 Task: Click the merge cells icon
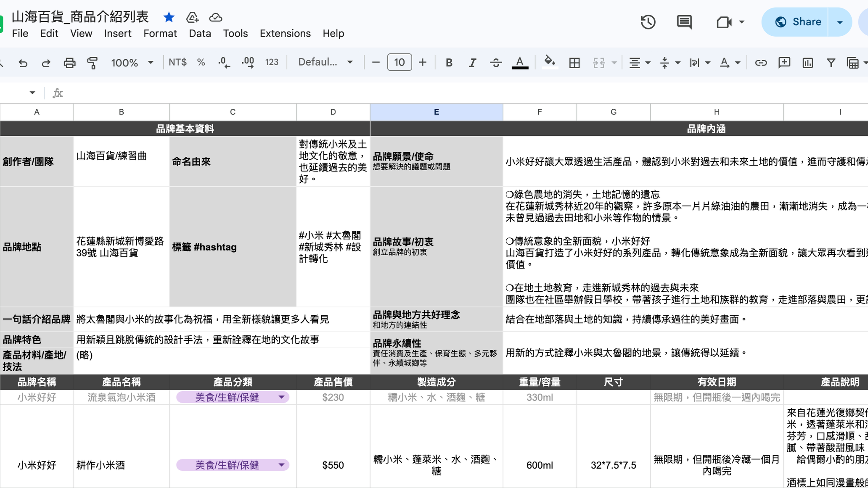point(598,63)
